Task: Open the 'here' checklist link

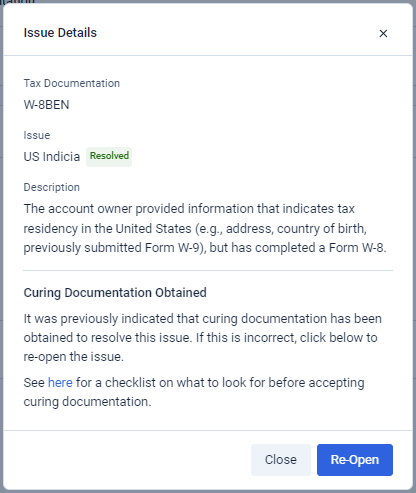Action: tap(60, 382)
